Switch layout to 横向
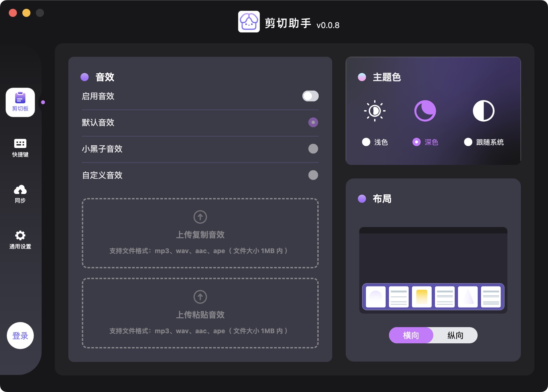548x392 pixels. [411, 335]
